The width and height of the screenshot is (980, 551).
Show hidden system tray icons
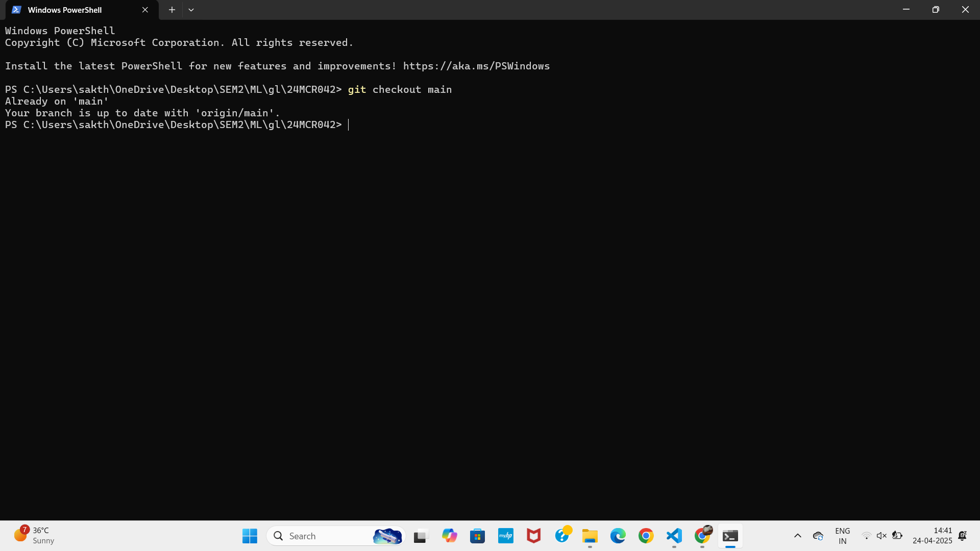(x=797, y=536)
